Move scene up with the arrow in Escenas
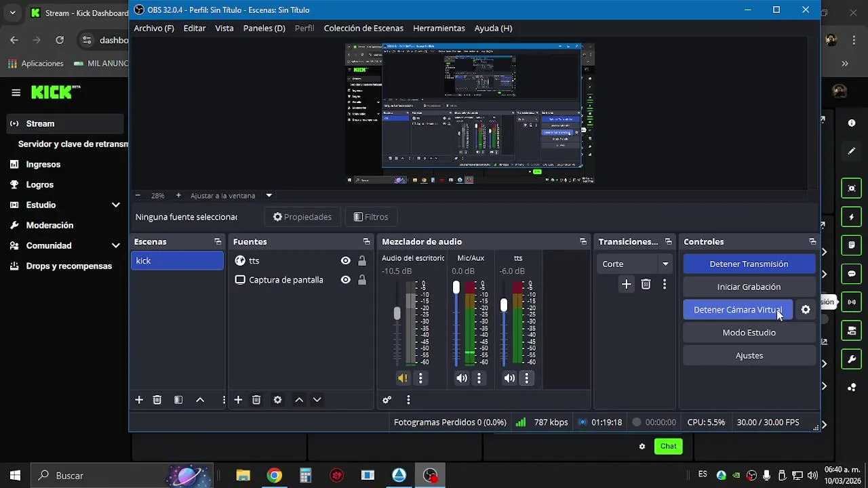Image resolution: width=868 pixels, height=488 pixels. point(200,400)
